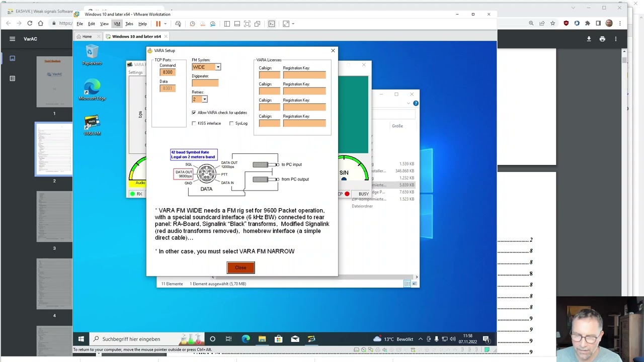Print the PDF document
The image size is (644, 362).
602,39
